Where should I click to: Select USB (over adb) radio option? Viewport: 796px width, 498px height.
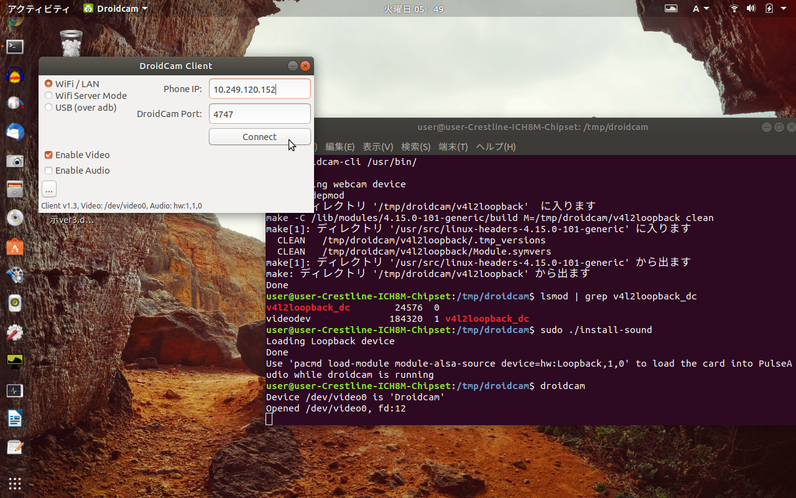click(49, 107)
